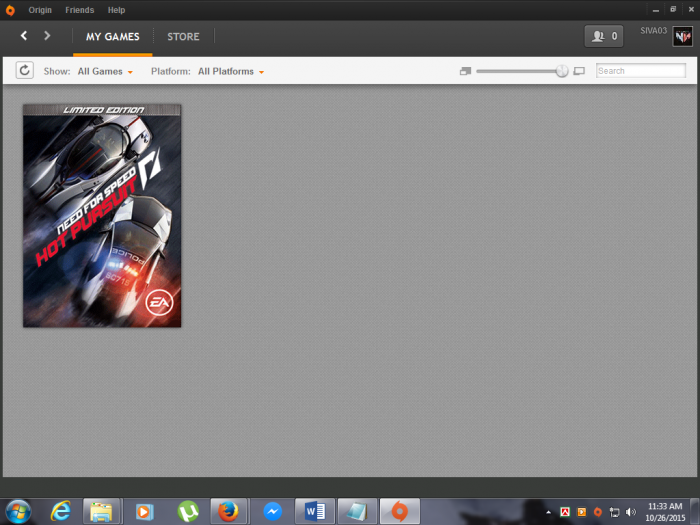Expand the All Platforms dropdown
This screenshot has width=700, height=525.
231,71
